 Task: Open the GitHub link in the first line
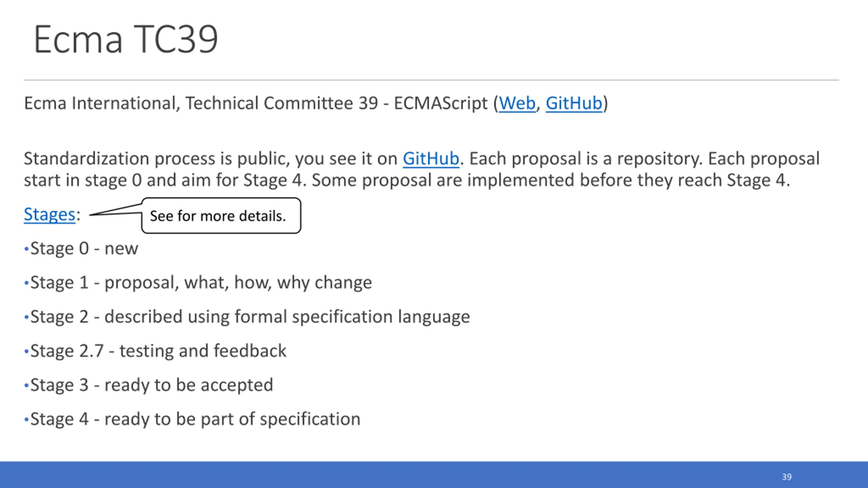(x=574, y=103)
